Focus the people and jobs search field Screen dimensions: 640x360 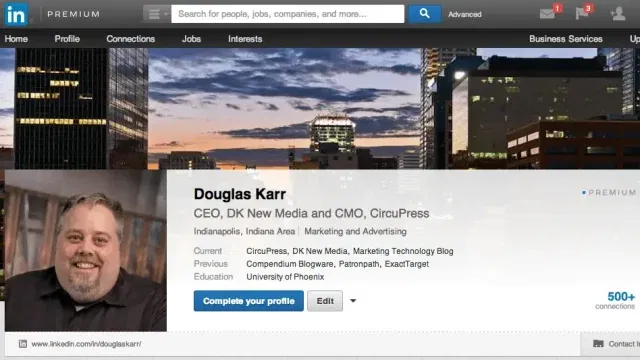tap(288, 14)
